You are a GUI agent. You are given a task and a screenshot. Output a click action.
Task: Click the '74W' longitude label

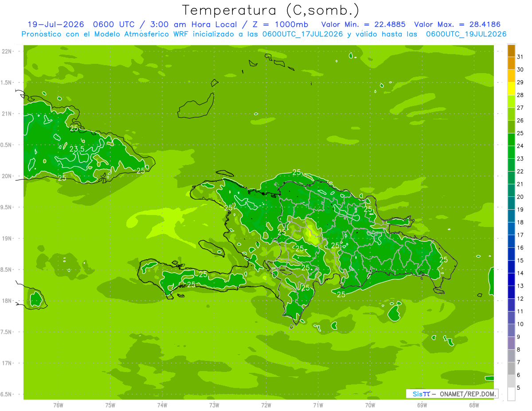pos(162,405)
